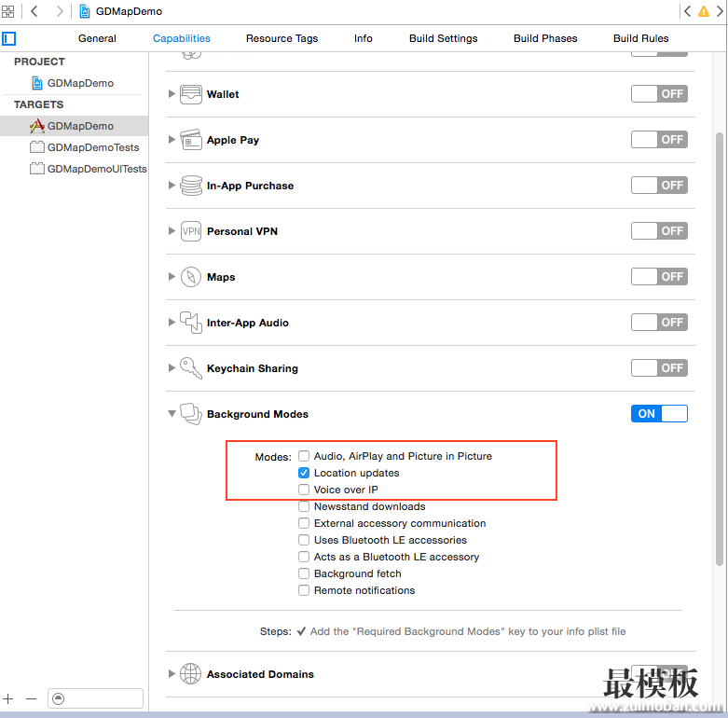Click the Personal VPN icon
The image size is (728, 718).
(x=191, y=231)
